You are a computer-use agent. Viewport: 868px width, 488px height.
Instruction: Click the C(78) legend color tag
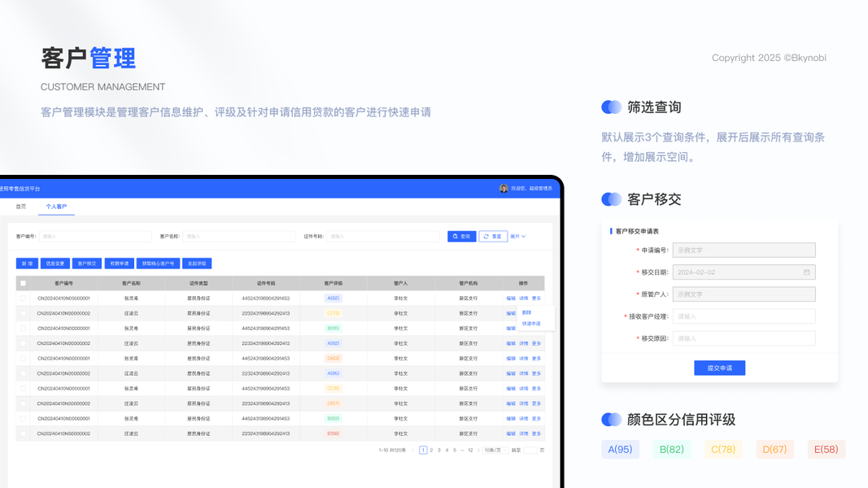click(x=723, y=449)
